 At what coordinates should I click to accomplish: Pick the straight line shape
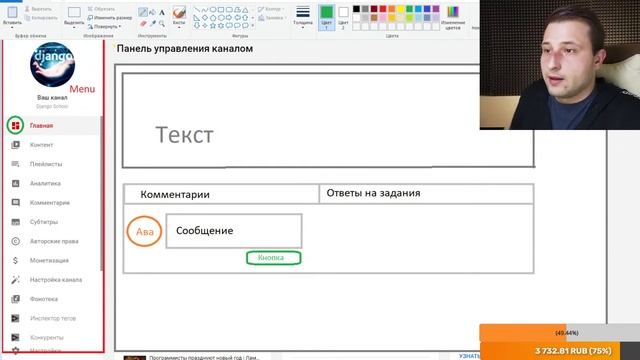pos(197,10)
